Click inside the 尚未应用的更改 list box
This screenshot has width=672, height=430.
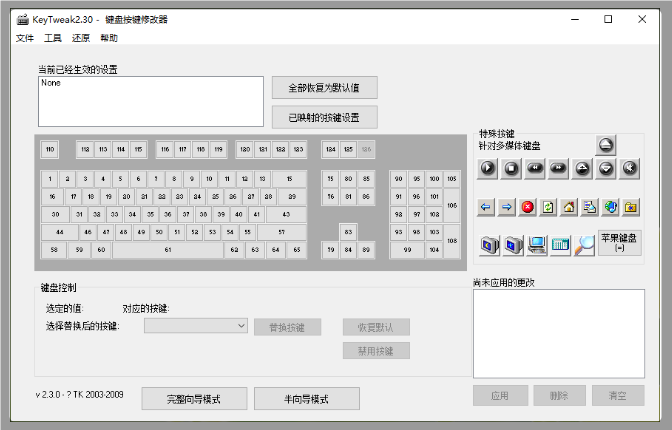tap(559, 334)
